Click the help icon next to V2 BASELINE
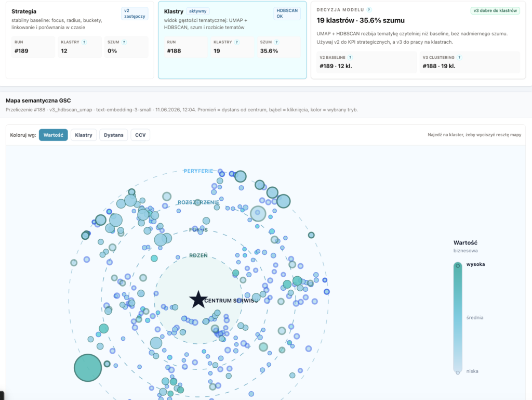This screenshot has height=400, width=532. pyautogui.click(x=350, y=57)
